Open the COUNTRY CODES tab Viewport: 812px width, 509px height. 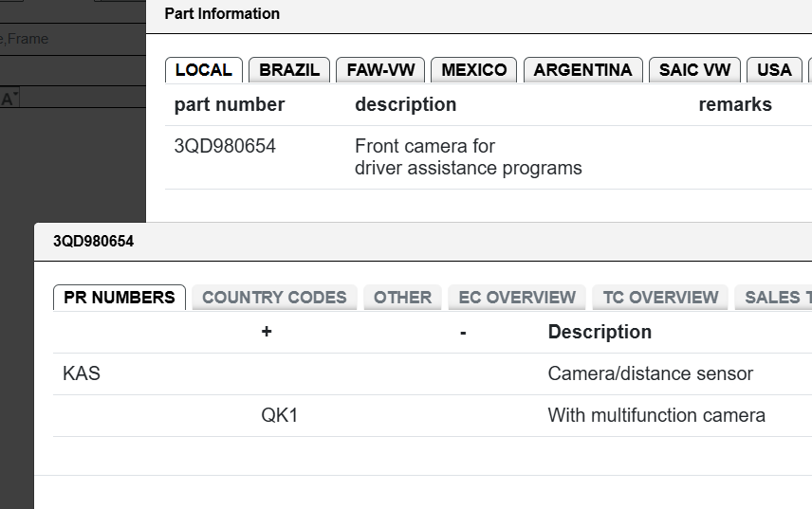274,298
